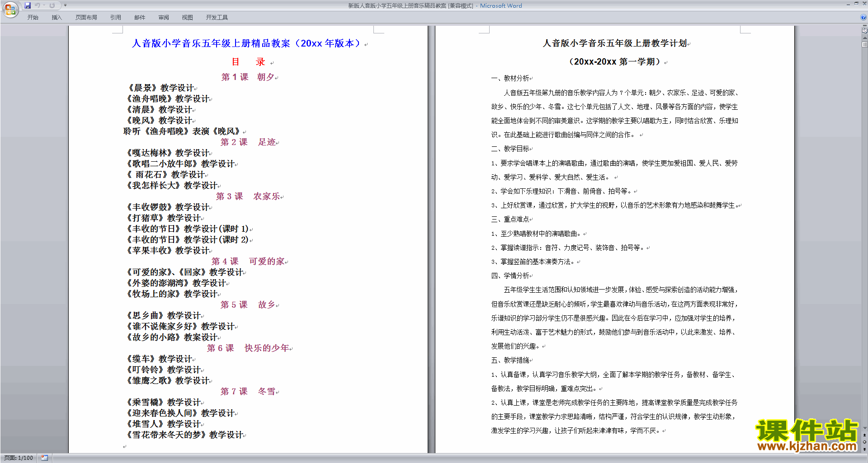Open the 开始 ribbon tab

pyautogui.click(x=33, y=18)
